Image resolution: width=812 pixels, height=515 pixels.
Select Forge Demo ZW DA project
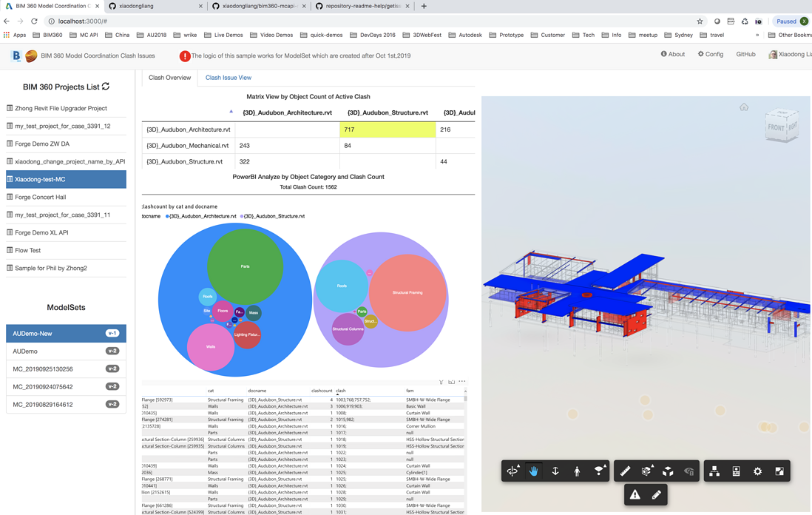click(x=67, y=144)
